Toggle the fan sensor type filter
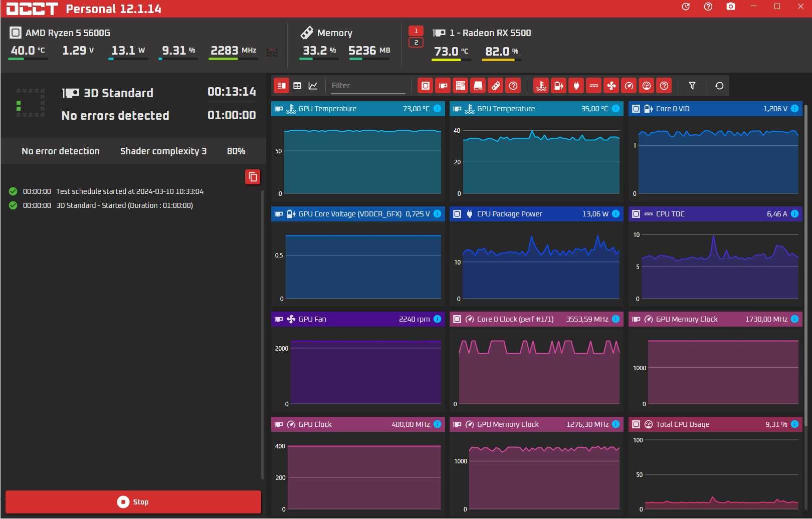The width and height of the screenshot is (812, 519). coord(612,86)
